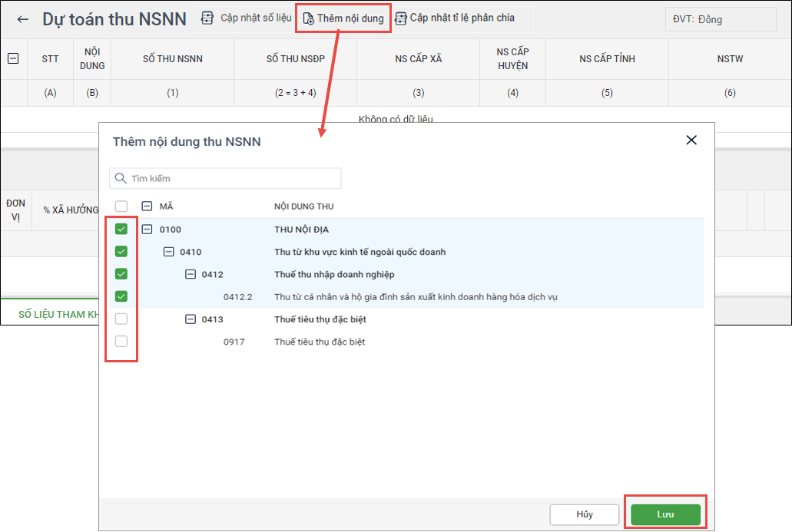The width and height of the screenshot is (792, 532).
Task: Collapse all rows via table header minus icon
Action: point(13,58)
